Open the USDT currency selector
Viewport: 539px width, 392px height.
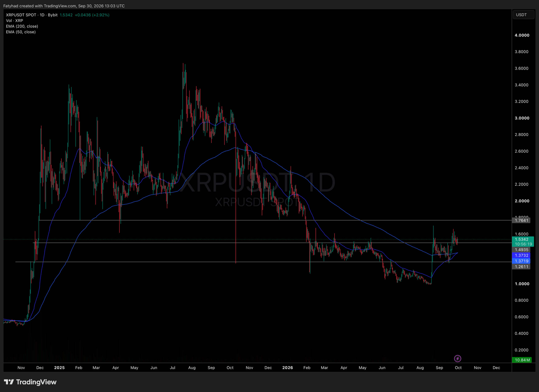click(524, 15)
